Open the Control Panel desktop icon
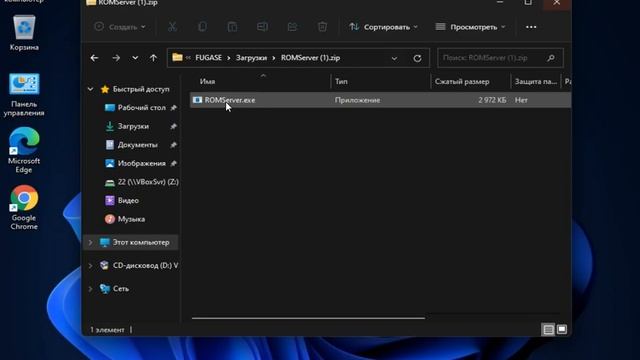640x360 pixels. click(x=24, y=94)
